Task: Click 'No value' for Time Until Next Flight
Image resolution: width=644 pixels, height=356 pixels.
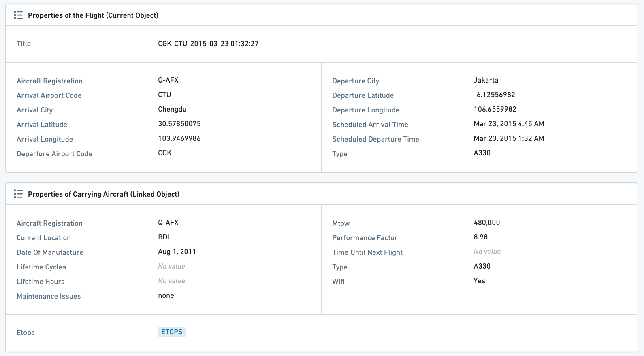Action: pyautogui.click(x=487, y=252)
